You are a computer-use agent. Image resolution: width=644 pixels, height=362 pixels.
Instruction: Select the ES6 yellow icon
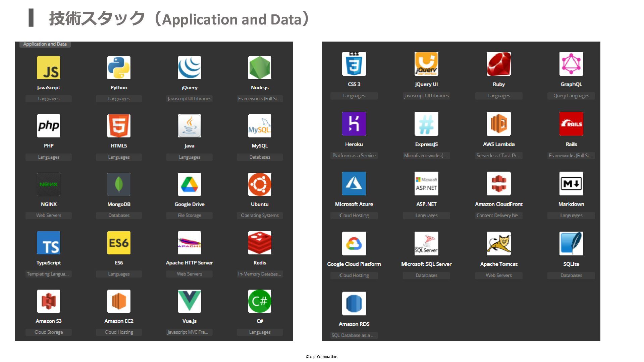119,243
